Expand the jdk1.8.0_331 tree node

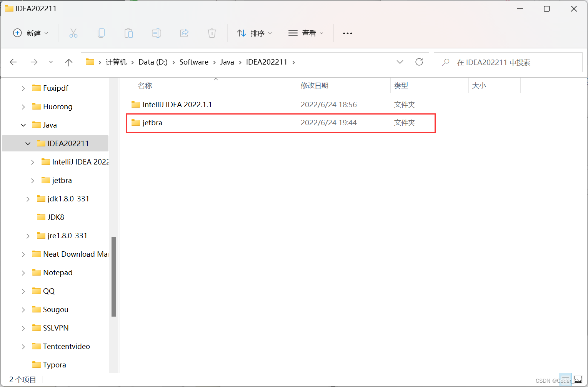coord(28,199)
